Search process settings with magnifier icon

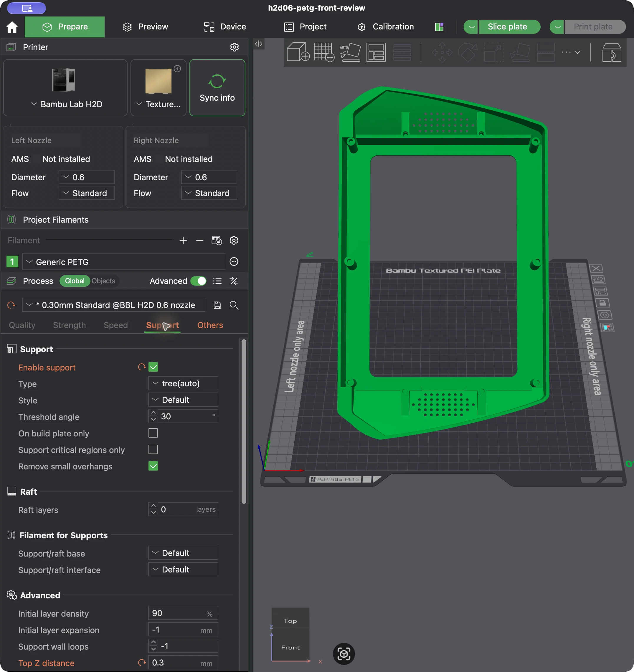click(234, 305)
